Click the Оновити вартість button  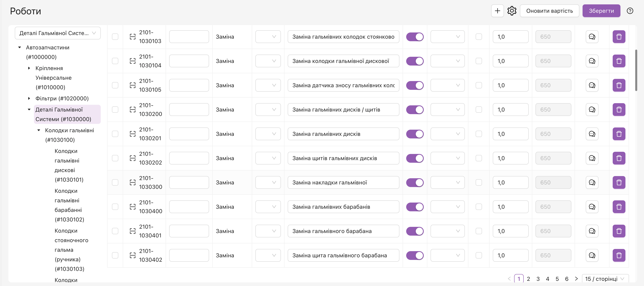coord(549,11)
